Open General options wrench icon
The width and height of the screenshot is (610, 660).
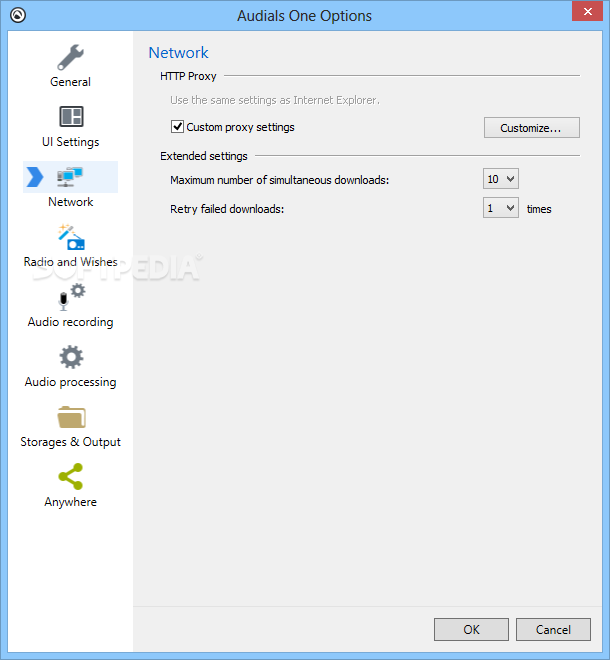[70, 57]
